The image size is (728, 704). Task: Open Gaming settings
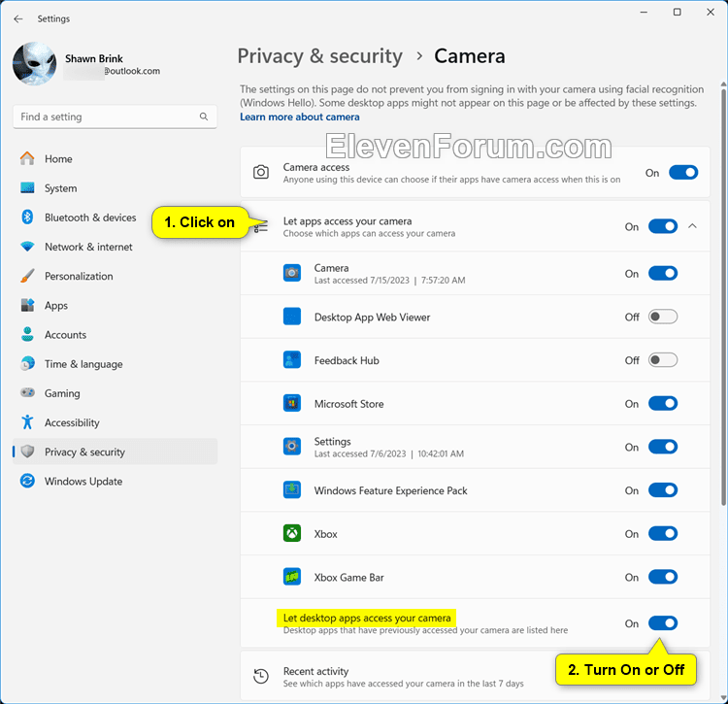pos(115,393)
